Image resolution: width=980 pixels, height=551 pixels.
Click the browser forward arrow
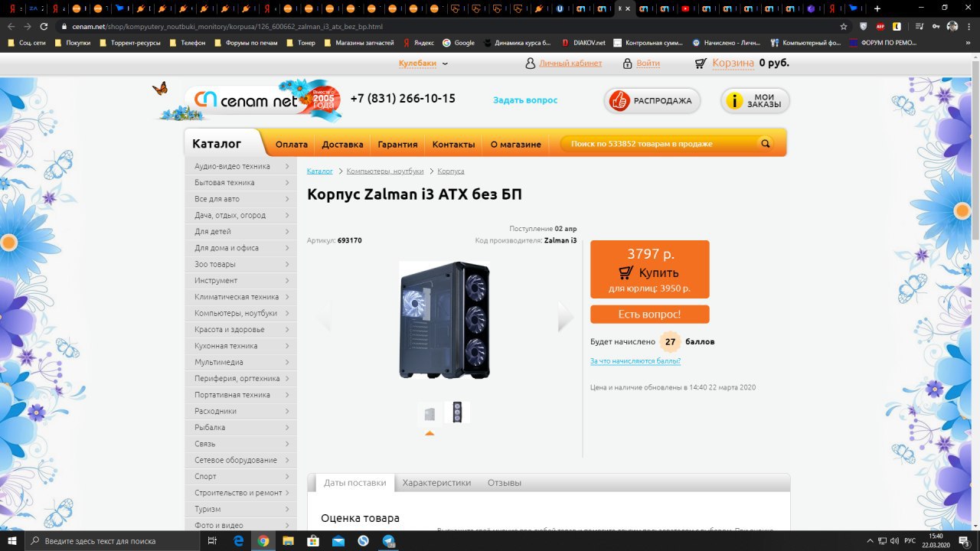point(28,26)
